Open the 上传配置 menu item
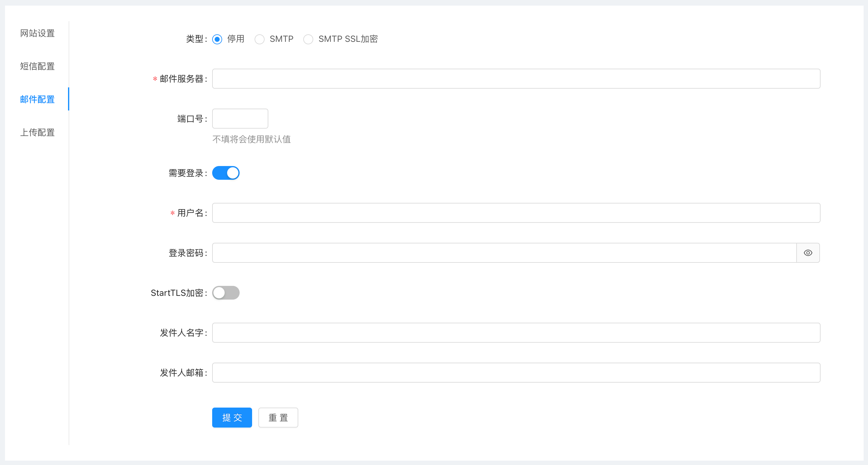Screen dimensions: 868x465 point(37,132)
